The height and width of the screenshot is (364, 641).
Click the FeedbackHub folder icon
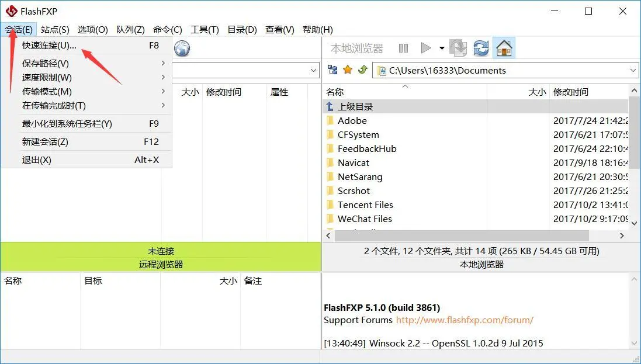click(x=330, y=149)
